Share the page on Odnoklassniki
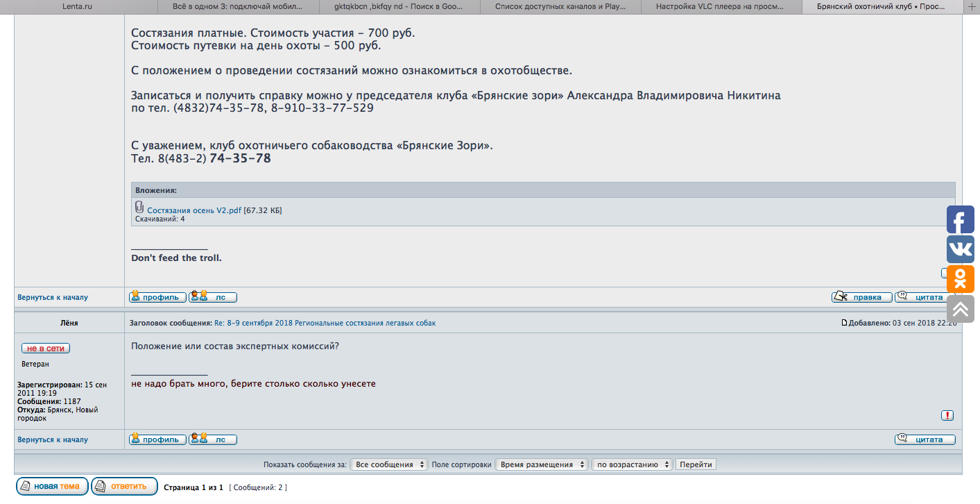Image resolution: width=980 pixels, height=504 pixels. (x=961, y=279)
